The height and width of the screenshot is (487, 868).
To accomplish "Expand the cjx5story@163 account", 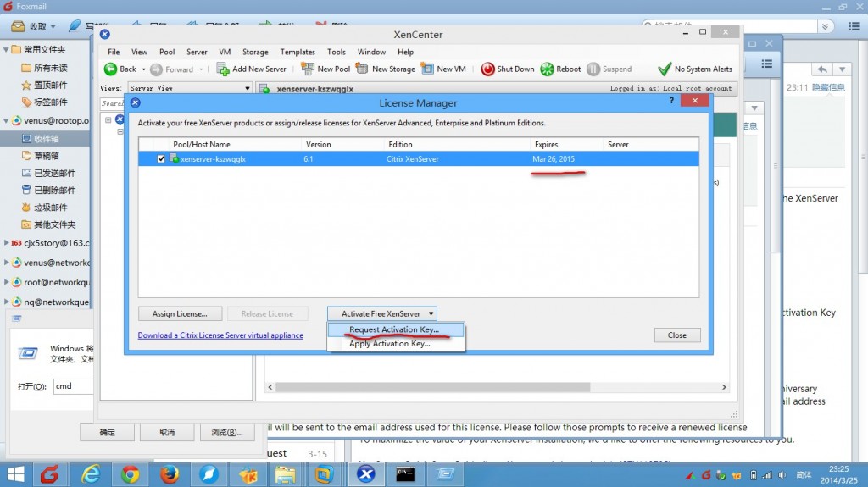I will pyautogui.click(x=6, y=242).
